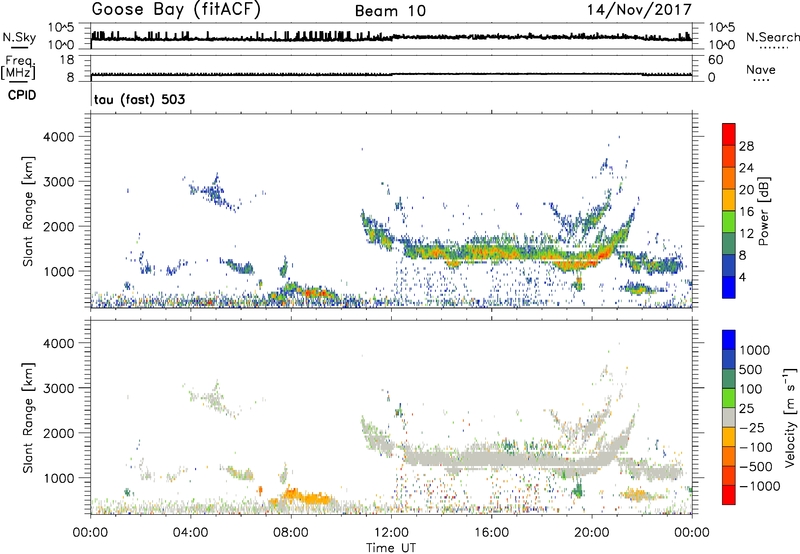Screen dimensions: 800x554
Task: Click the "N.Search" legend label
Action: pos(772,37)
